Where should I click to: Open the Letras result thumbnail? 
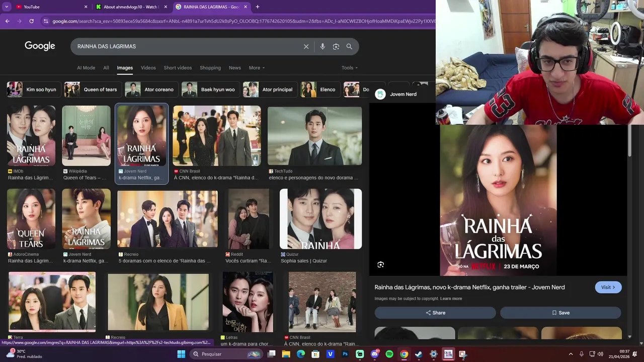coord(248,302)
